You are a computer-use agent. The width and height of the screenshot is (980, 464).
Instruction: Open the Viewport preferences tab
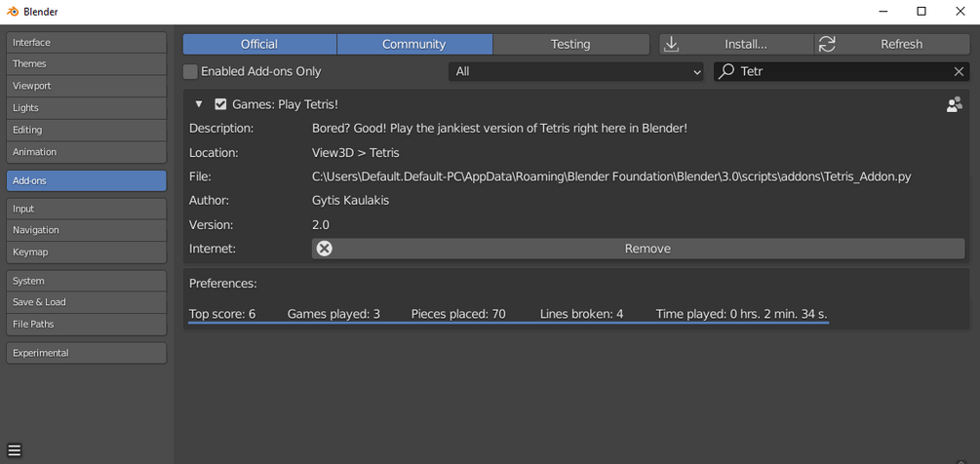coord(86,86)
